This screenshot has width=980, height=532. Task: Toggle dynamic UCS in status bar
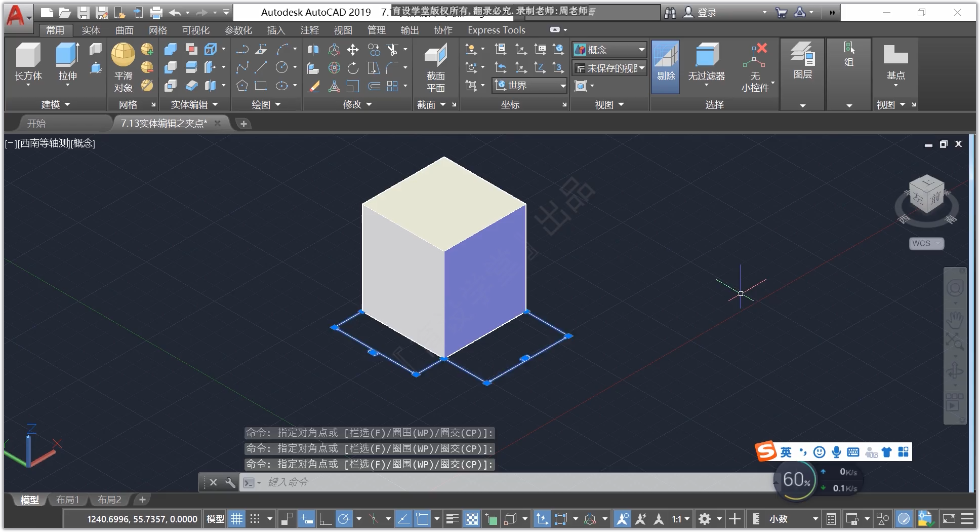click(x=542, y=519)
